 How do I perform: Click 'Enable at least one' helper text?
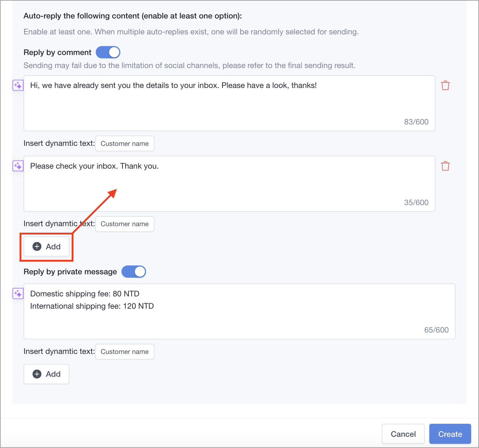point(191,32)
